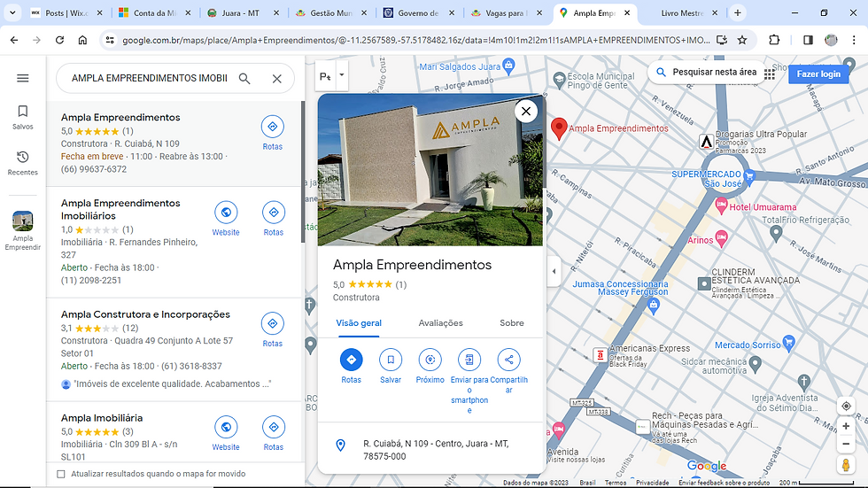The height and width of the screenshot is (488, 868).
Task: Open the Ampla Empreendimentos building photo
Action: [x=430, y=170]
